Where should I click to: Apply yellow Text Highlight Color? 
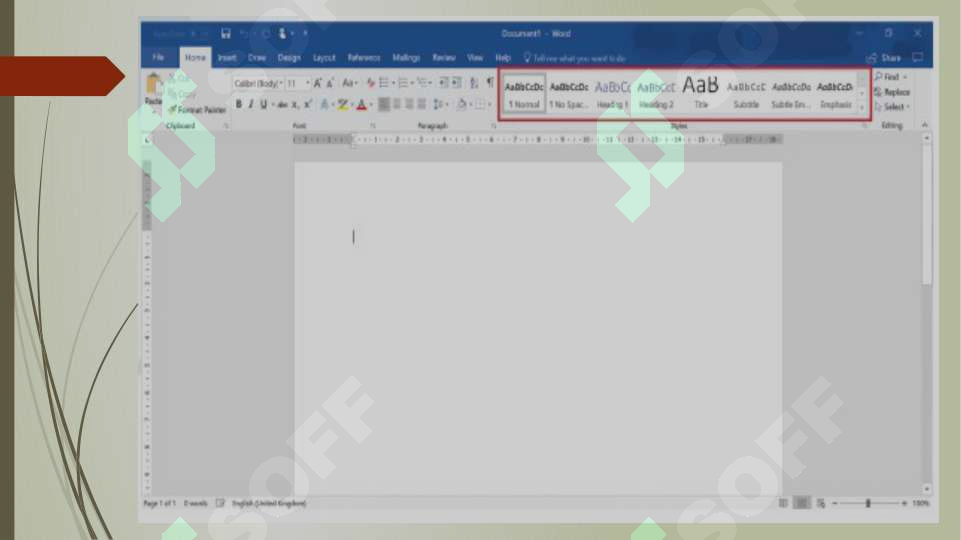[343, 105]
